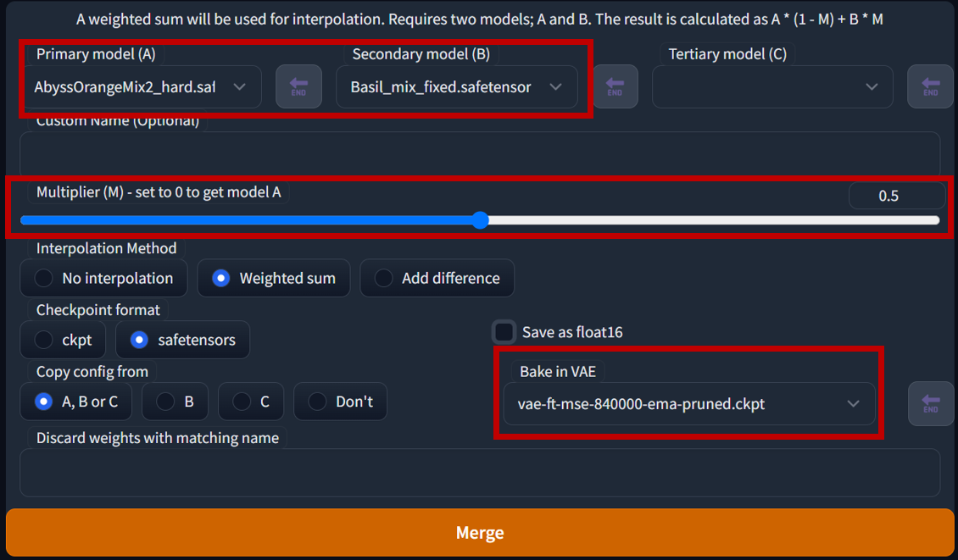The height and width of the screenshot is (560, 958).
Task: Open the Primary model (A) dropdown
Action: (x=141, y=86)
